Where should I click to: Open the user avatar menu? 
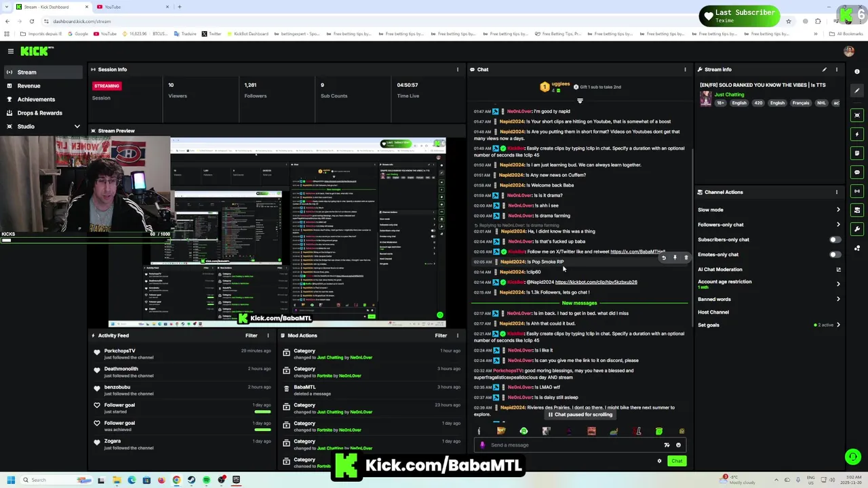(x=849, y=51)
